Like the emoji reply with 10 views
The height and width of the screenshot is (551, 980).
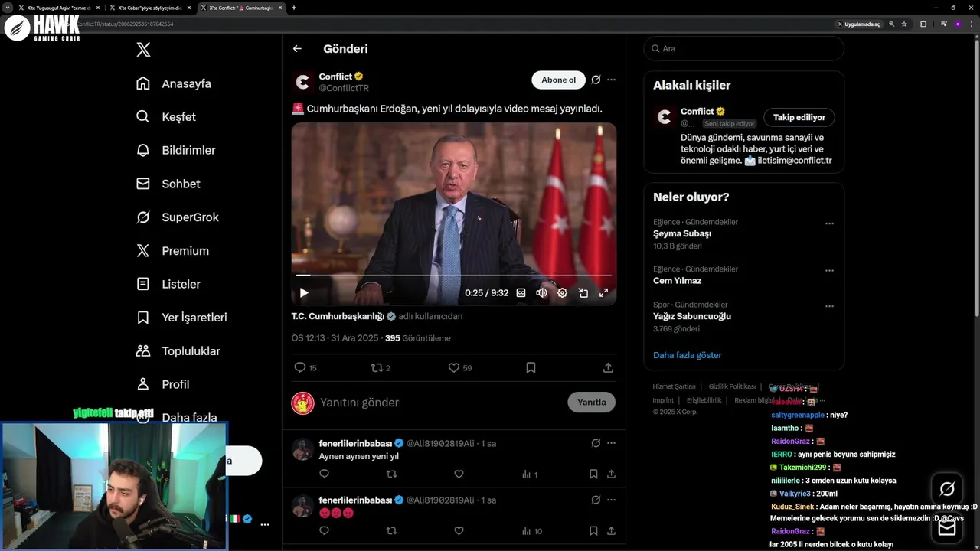pos(459,531)
